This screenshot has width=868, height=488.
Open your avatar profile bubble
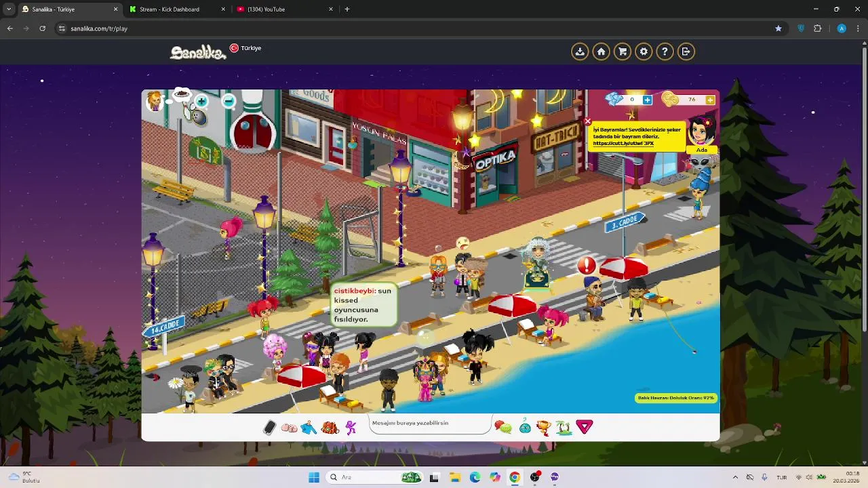pyautogui.click(x=155, y=101)
